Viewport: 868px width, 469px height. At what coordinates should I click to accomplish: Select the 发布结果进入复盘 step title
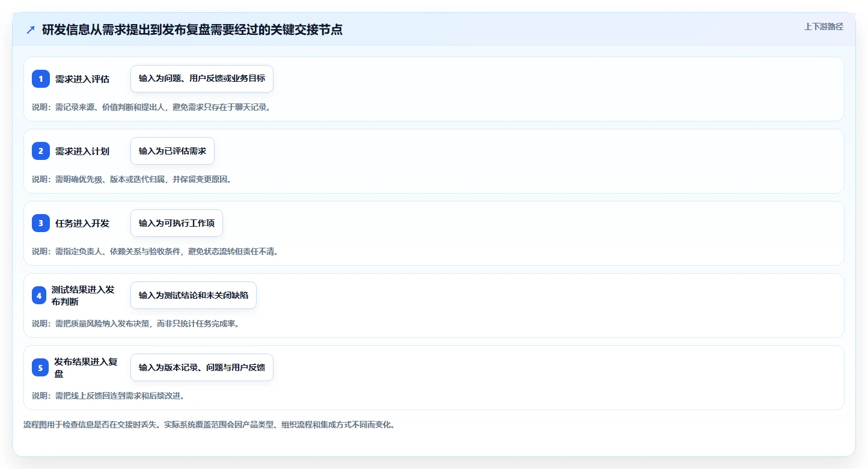pyautogui.click(x=86, y=367)
